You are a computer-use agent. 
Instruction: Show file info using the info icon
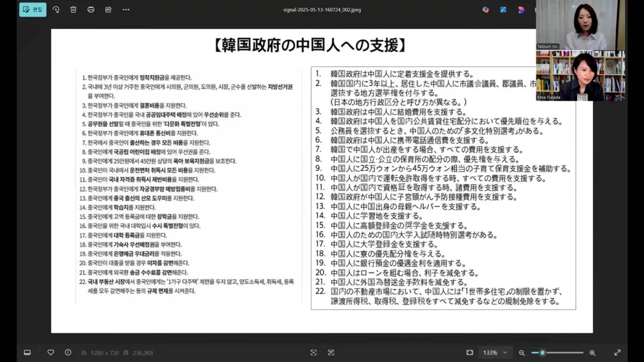[x=68, y=352]
